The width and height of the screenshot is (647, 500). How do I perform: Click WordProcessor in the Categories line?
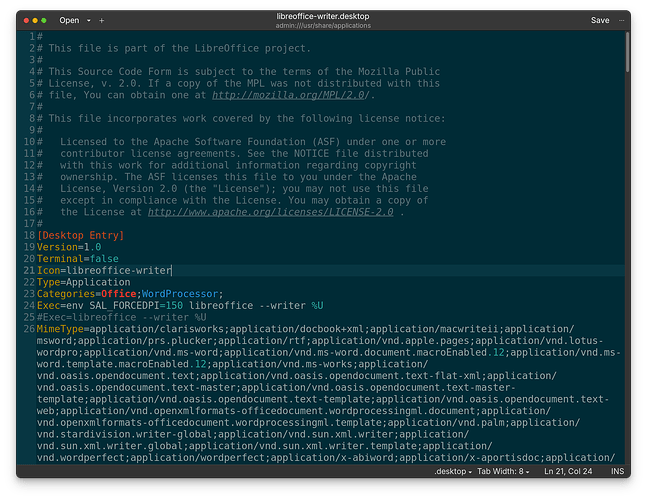180,294
